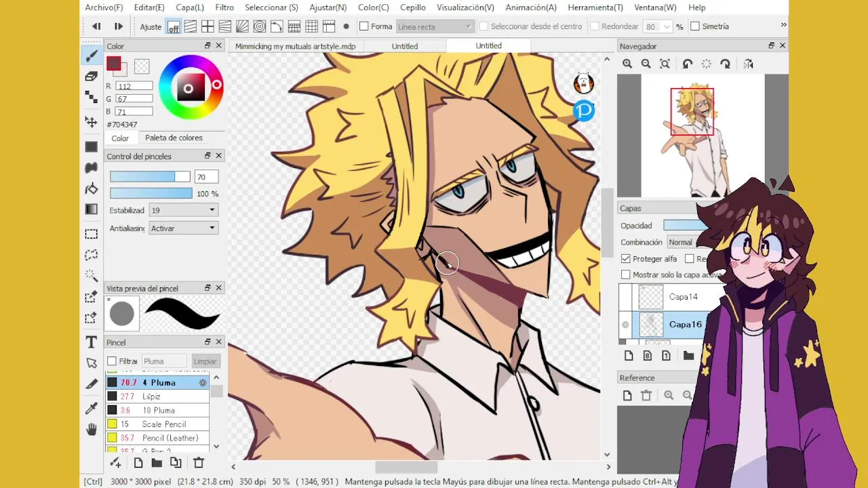Open the Estabilizador value dropdown
The image size is (868, 488).
tap(183, 211)
